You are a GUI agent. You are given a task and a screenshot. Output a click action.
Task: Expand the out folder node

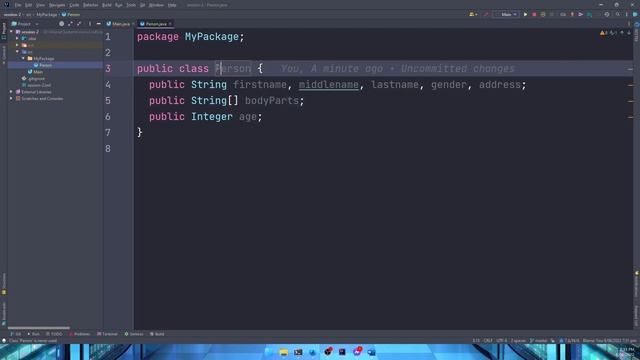pyautogui.click(x=17, y=45)
